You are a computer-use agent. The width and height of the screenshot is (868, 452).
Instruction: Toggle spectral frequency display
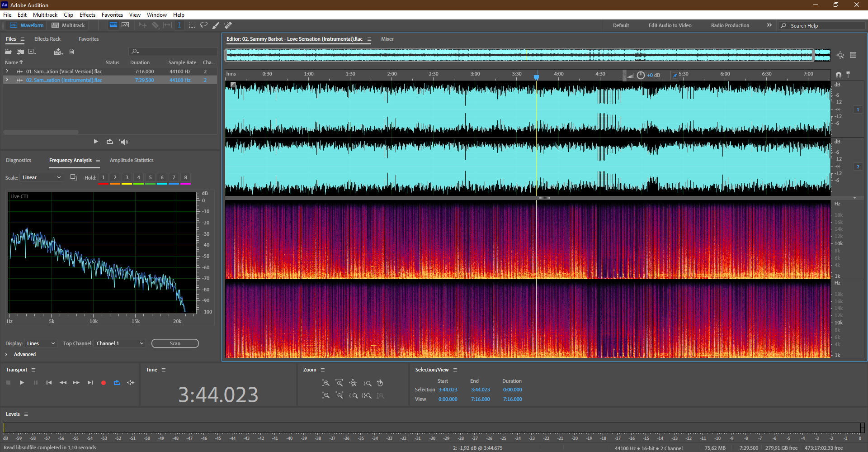point(113,25)
